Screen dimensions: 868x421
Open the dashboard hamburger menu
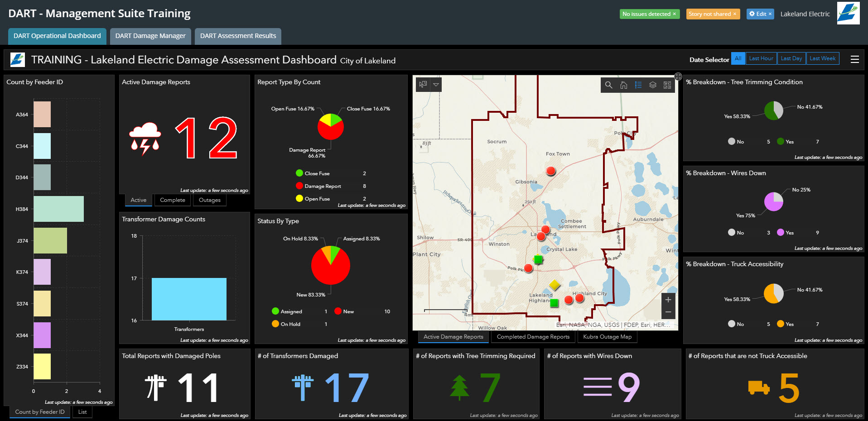[855, 59]
